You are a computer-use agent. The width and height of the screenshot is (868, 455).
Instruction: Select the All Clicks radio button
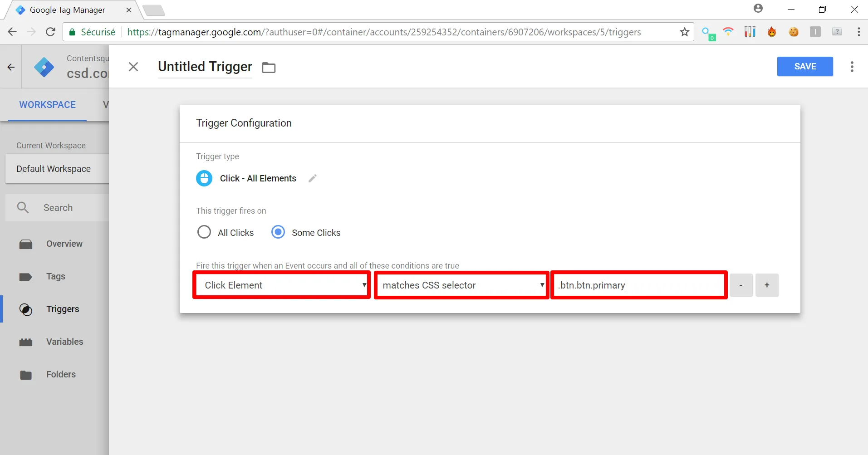[x=204, y=232]
